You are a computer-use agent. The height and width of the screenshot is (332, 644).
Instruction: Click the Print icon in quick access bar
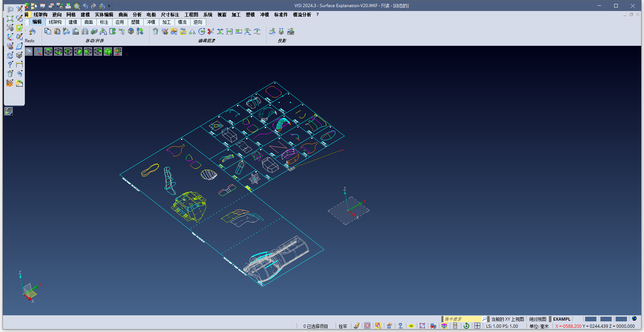coord(68,6)
